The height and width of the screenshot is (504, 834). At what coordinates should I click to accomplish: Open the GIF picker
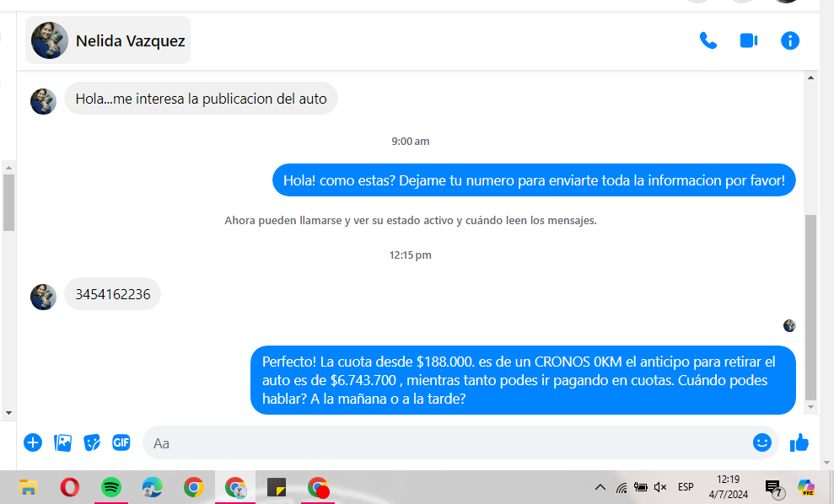tap(121, 442)
